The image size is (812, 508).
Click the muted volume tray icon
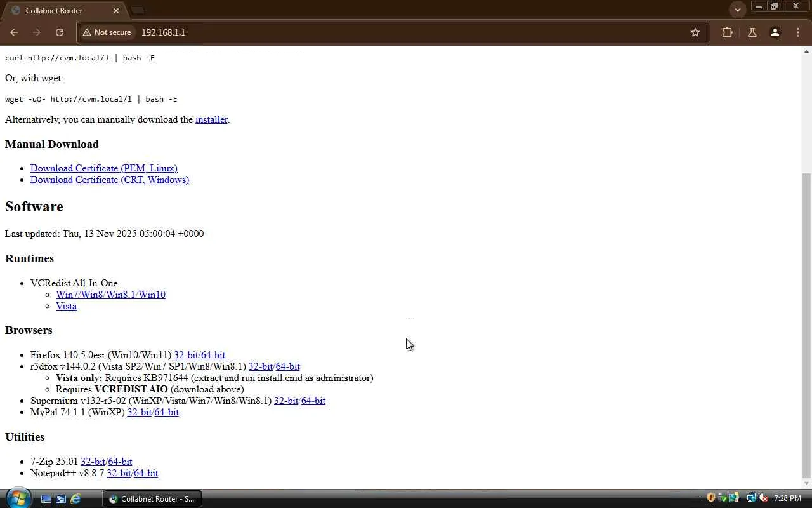pyautogui.click(x=763, y=498)
